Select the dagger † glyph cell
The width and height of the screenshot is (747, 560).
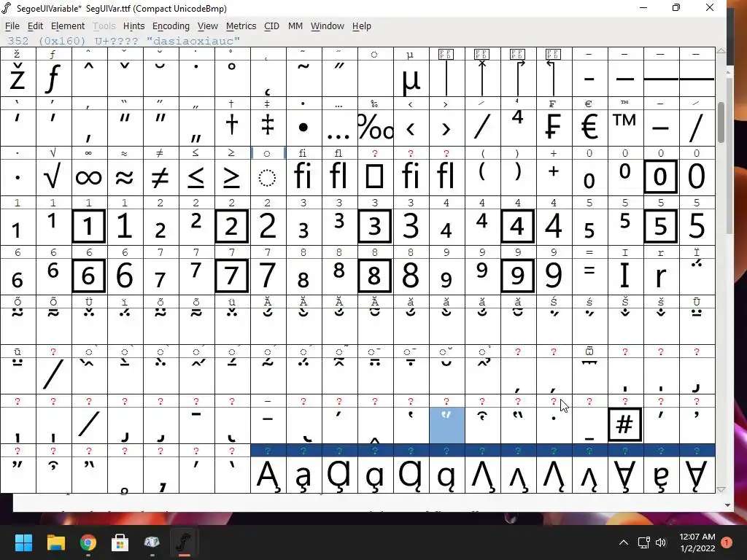233,128
